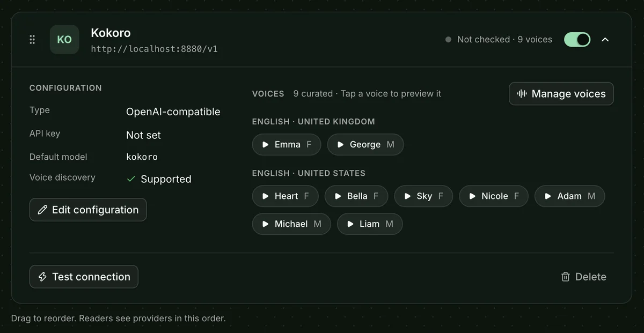Click the waveform icon in Manage voices
Viewport: 644px width, 333px height.
(x=522, y=94)
